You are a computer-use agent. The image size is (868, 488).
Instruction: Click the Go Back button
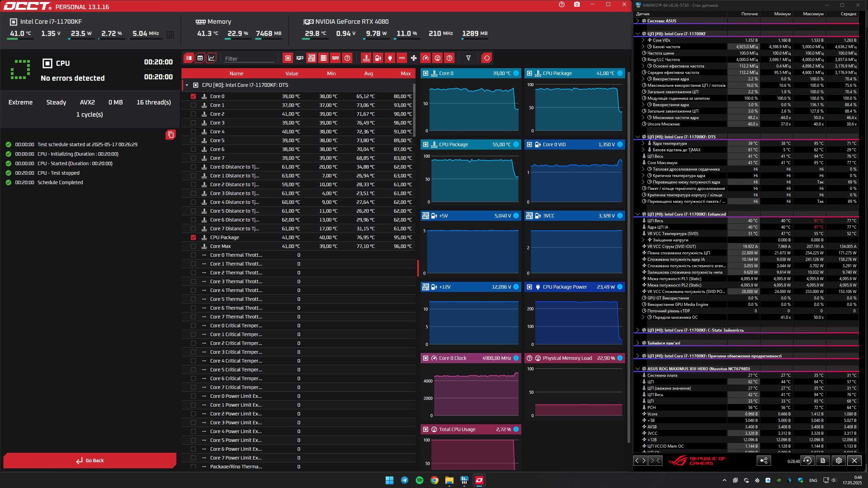pos(90,460)
